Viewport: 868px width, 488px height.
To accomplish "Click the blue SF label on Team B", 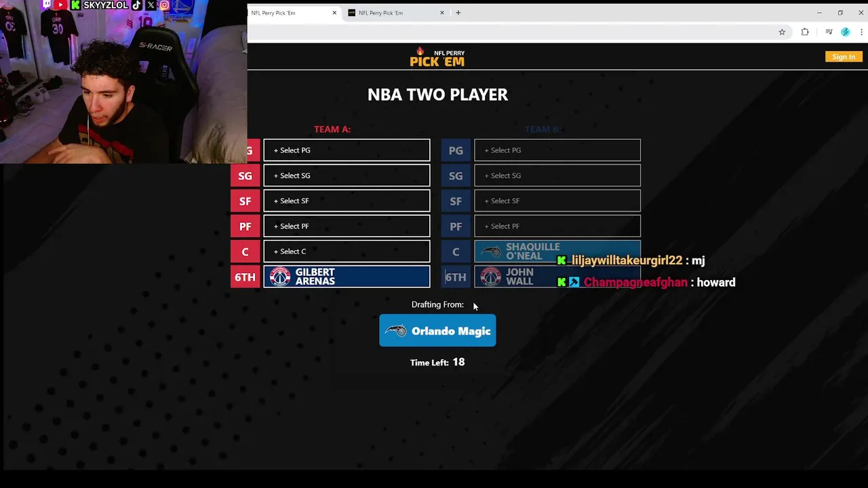I will [456, 201].
